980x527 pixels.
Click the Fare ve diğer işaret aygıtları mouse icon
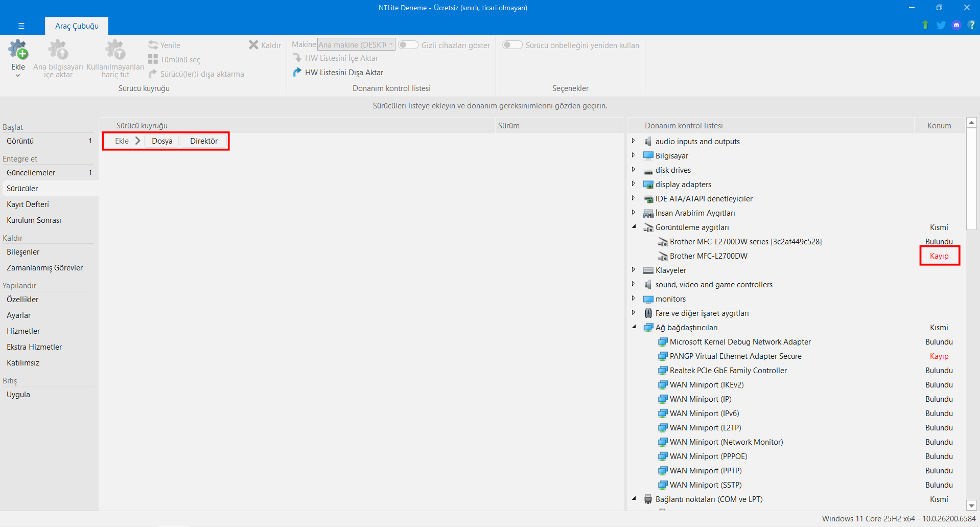coord(648,313)
